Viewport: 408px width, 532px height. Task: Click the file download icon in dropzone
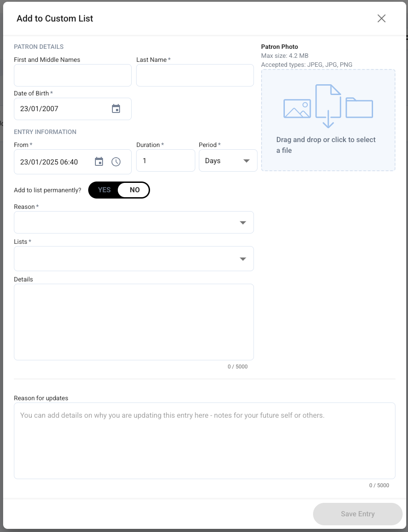point(328,106)
